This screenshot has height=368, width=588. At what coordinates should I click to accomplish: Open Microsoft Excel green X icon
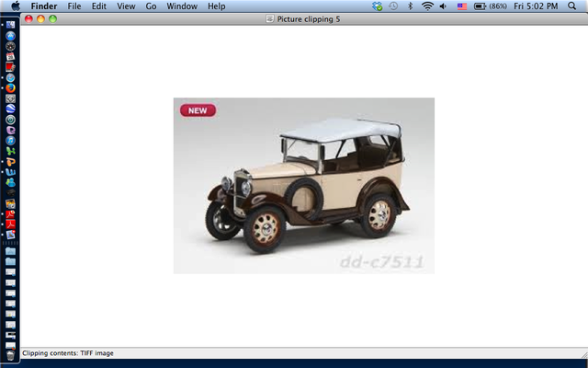click(x=10, y=151)
